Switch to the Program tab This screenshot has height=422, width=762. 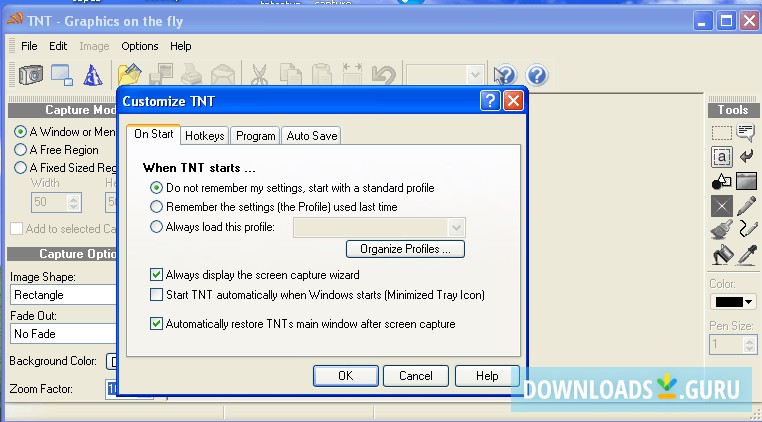(256, 136)
